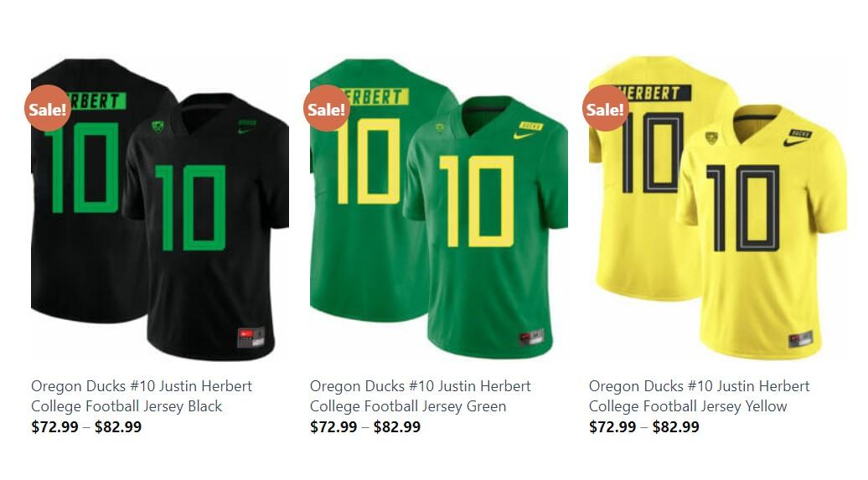The width and height of the screenshot is (868, 480).
Task: Click the Sale badge on the black jersey
Action: click(x=48, y=109)
